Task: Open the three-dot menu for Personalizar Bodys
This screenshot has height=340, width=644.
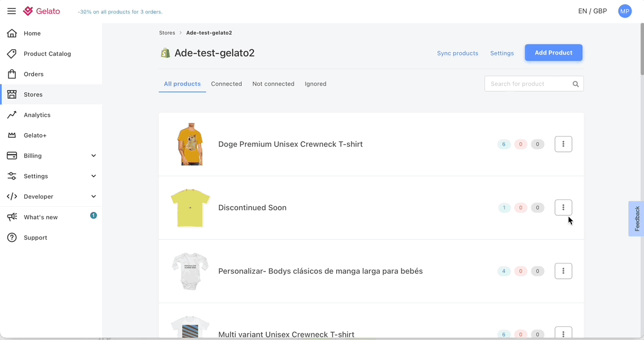Action: tap(563, 271)
